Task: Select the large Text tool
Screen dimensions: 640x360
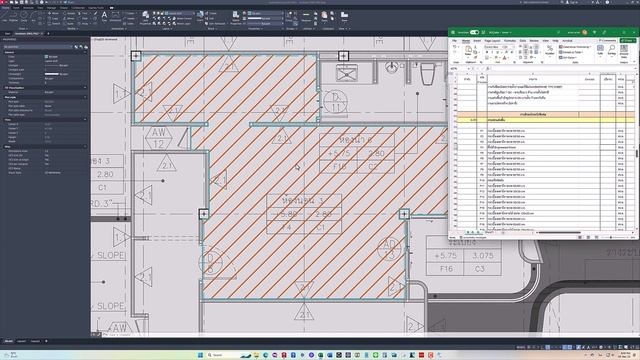Action: pos(104,16)
